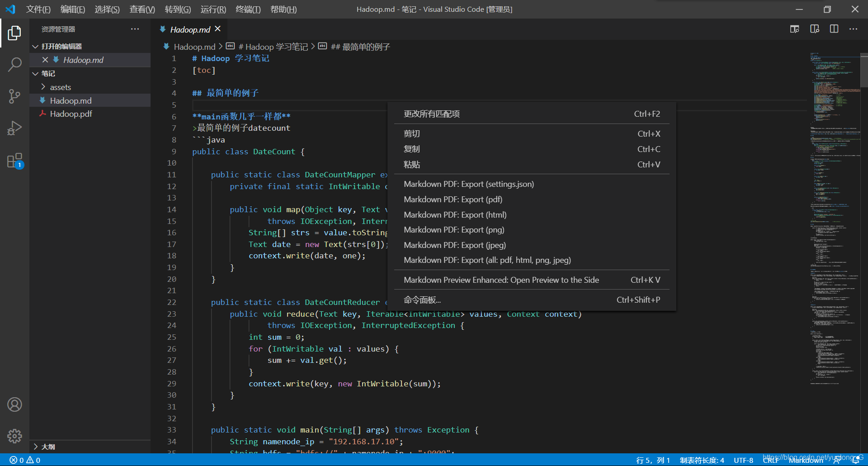
Task: Click the second preview icon in editor toolbar
Action: coord(814,29)
